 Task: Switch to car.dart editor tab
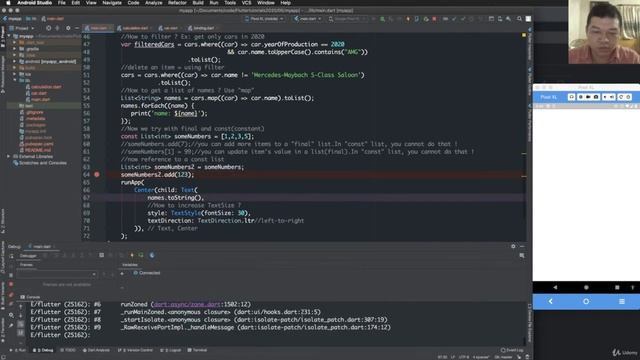pos(170,28)
